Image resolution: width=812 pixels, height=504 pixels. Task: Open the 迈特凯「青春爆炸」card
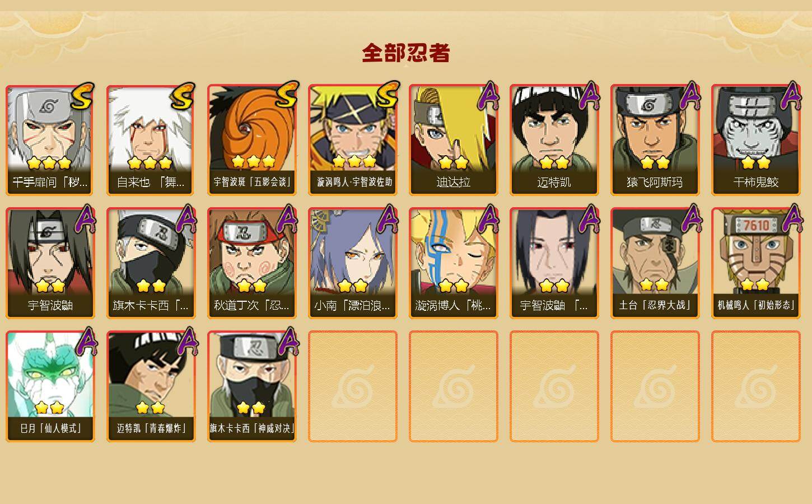coord(151,386)
